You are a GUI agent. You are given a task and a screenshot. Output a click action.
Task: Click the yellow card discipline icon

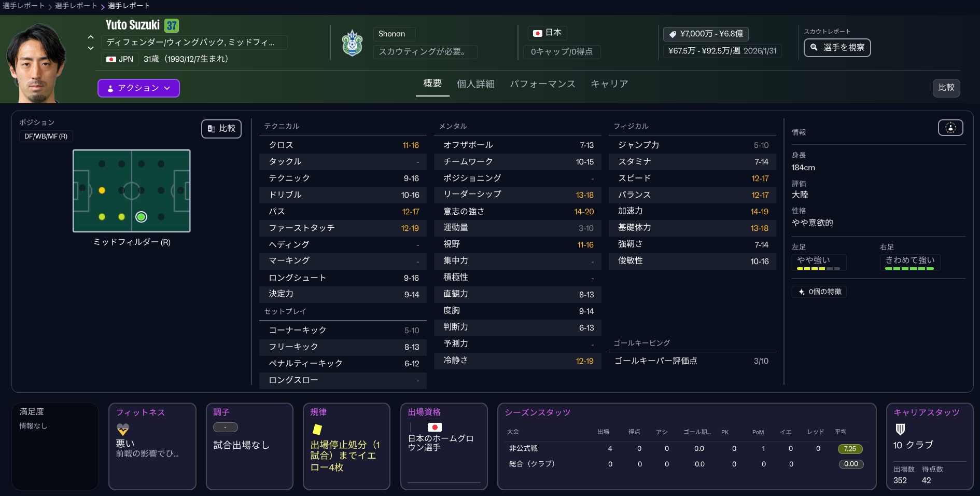pyautogui.click(x=317, y=429)
